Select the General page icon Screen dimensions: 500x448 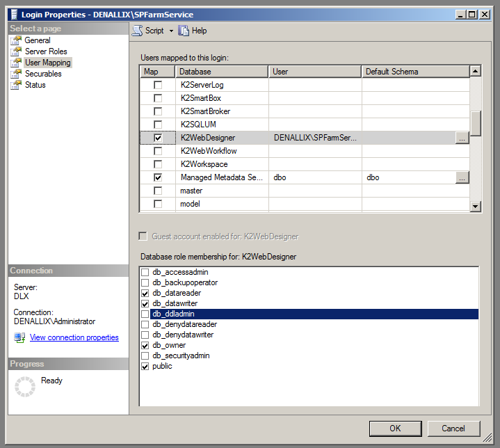click(x=16, y=40)
